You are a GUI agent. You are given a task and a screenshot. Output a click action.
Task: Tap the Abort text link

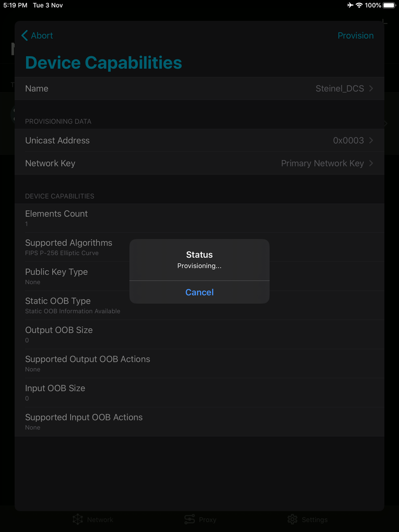tap(42, 35)
